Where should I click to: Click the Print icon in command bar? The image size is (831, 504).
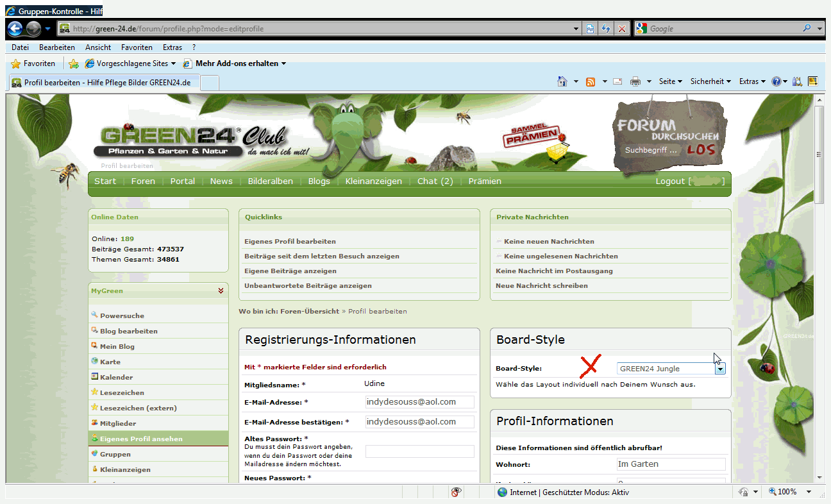pyautogui.click(x=635, y=81)
